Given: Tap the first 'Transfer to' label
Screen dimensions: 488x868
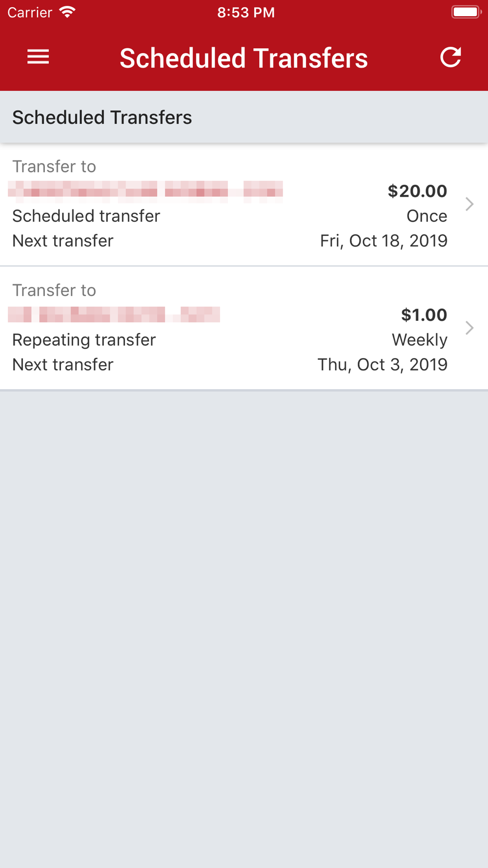Looking at the screenshot, I should point(54,166).
